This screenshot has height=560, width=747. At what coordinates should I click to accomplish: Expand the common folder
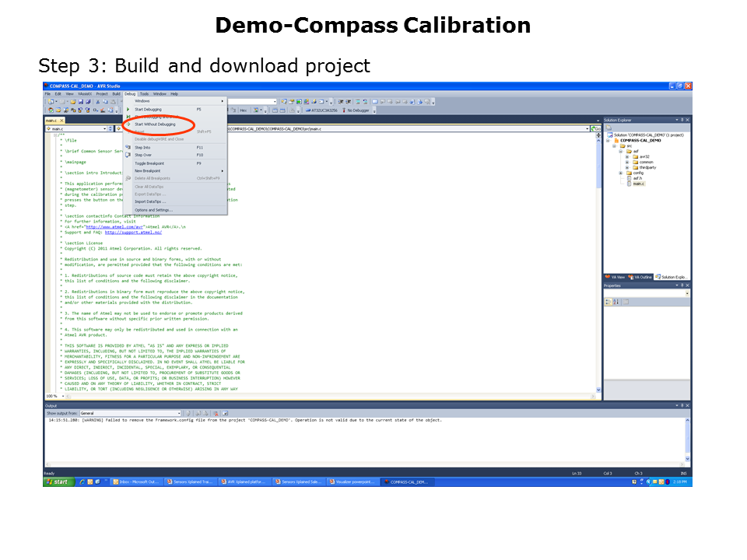[x=627, y=162]
